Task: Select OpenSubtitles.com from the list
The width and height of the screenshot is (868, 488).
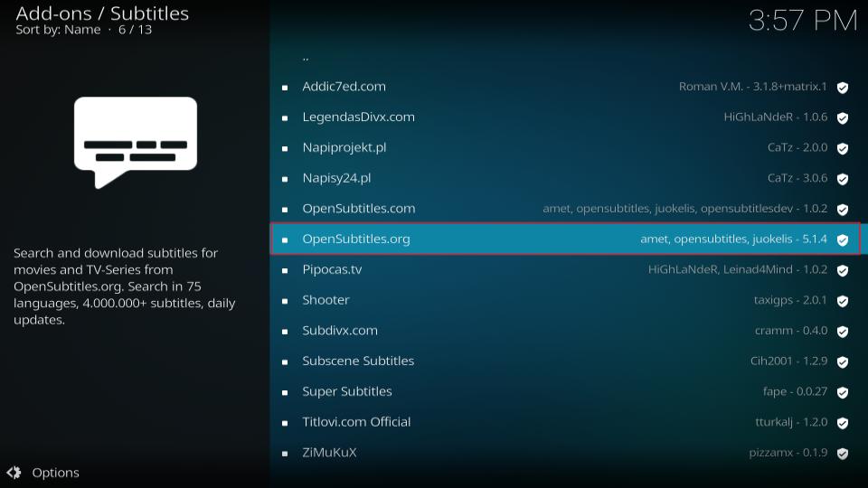Action: 358,209
